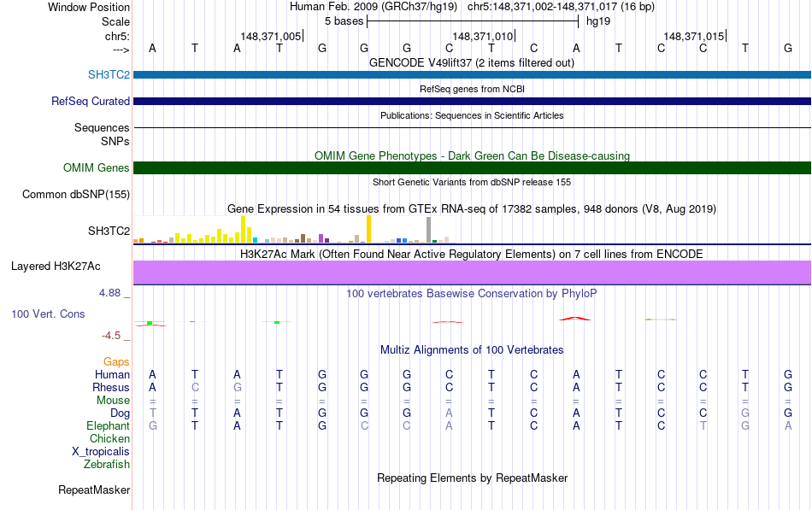Click the 148,371,005 position marker
This screenshot has height=510, width=812.
pos(270,36)
